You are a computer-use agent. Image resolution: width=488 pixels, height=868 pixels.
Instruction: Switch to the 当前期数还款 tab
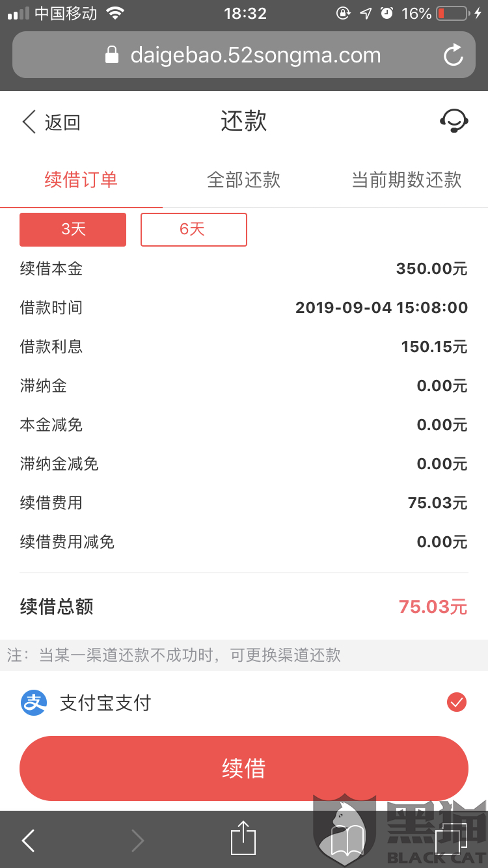tap(407, 180)
